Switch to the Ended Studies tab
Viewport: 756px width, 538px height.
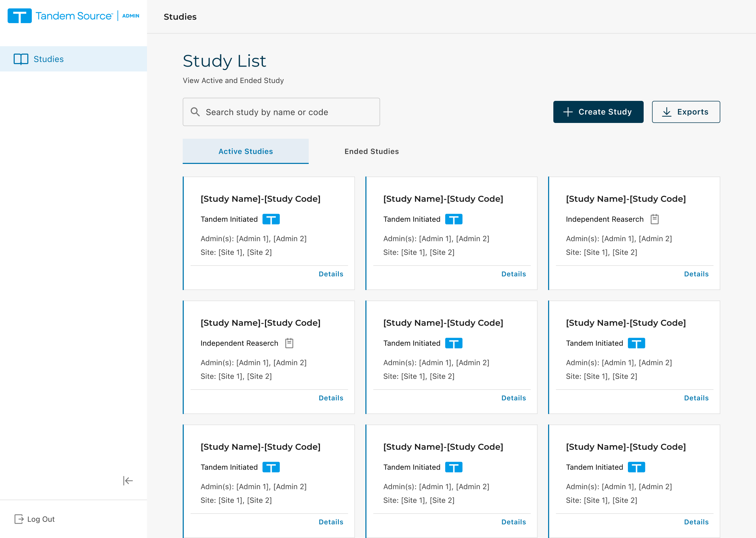coord(371,151)
